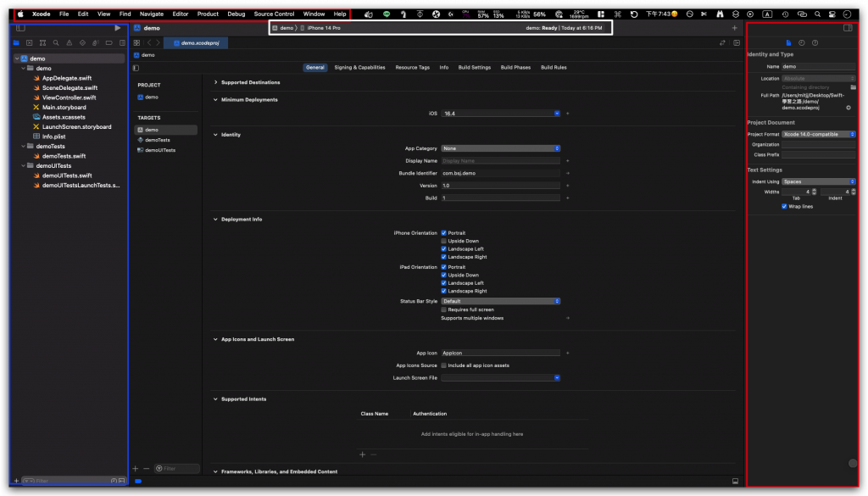868x496 pixels.
Task: Open Main.storyboard in the navigator
Action: point(64,108)
